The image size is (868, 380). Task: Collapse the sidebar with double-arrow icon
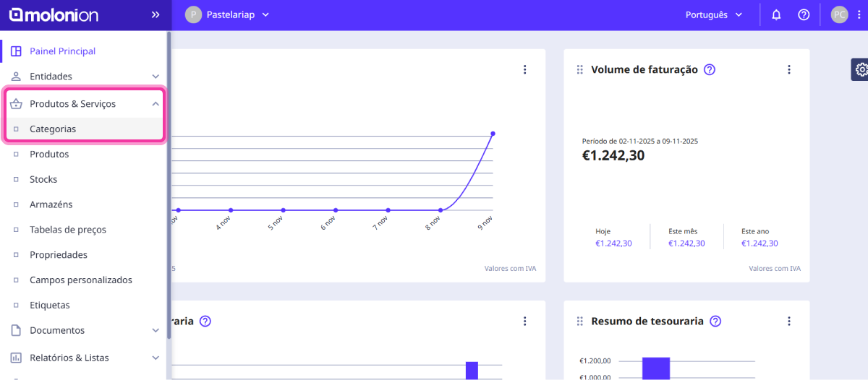(x=156, y=14)
